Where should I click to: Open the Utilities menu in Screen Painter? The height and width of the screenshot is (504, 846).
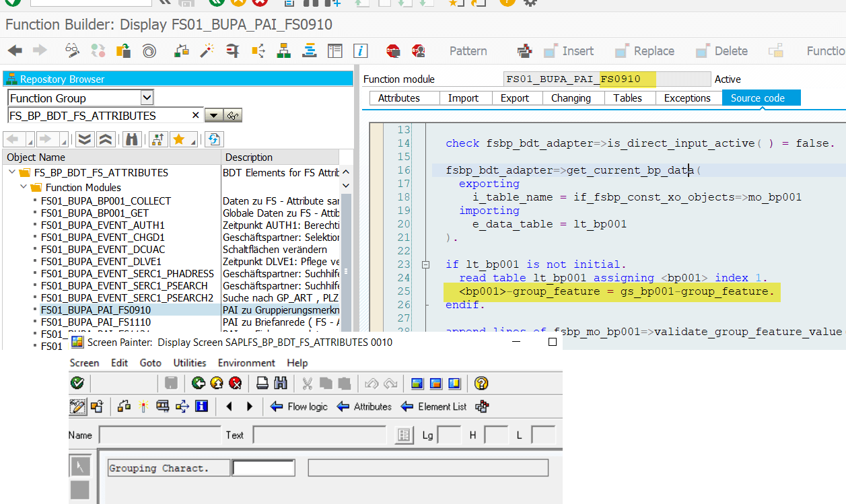click(189, 363)
